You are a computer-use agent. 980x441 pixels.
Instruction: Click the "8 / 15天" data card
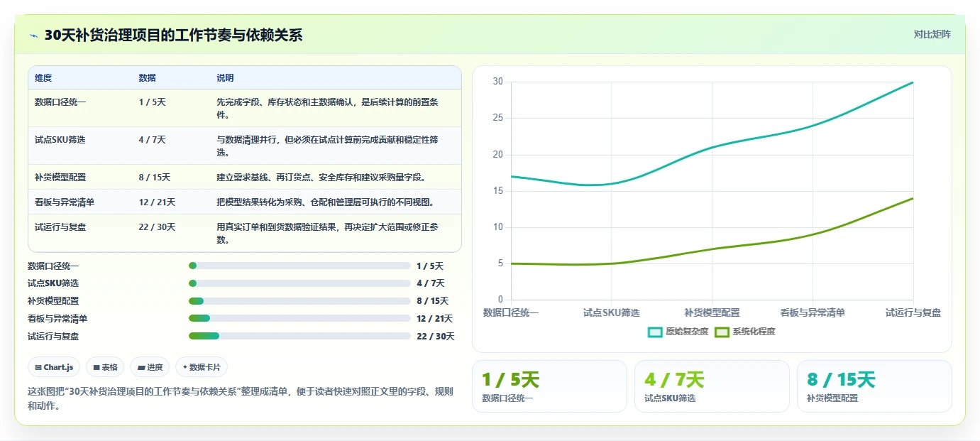pos(874,386)
